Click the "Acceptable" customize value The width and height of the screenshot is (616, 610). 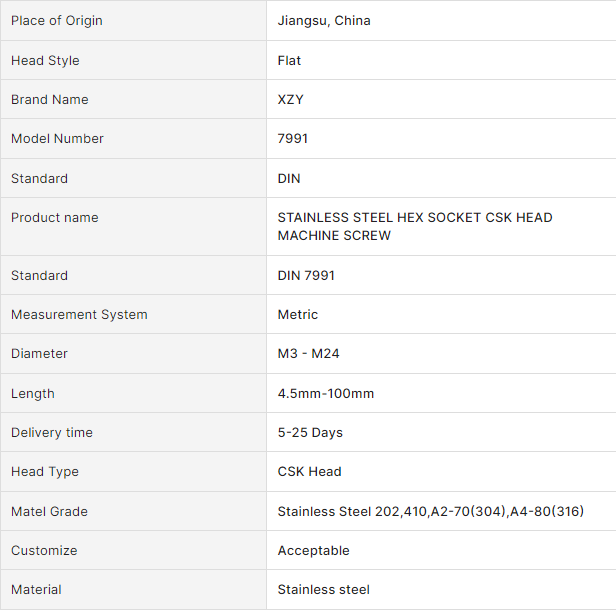(x=314, y=550)
